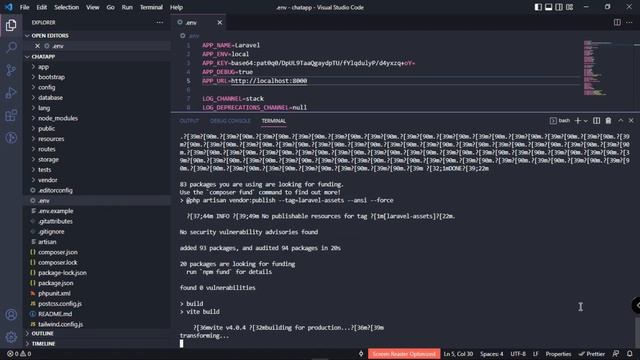Open the Manage gear settings icon
The image size is (640, 360).
(11, 337)
